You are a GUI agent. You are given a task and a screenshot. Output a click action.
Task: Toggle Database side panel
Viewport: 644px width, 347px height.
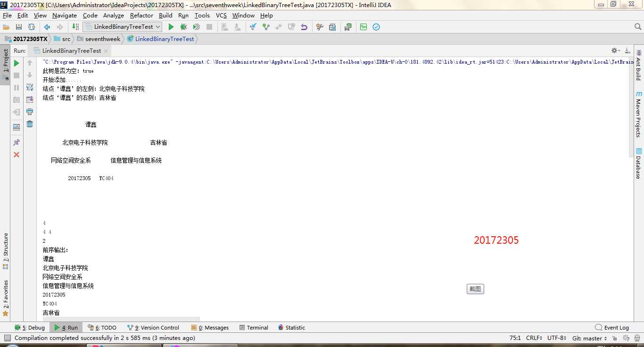[x=638, y=164]
